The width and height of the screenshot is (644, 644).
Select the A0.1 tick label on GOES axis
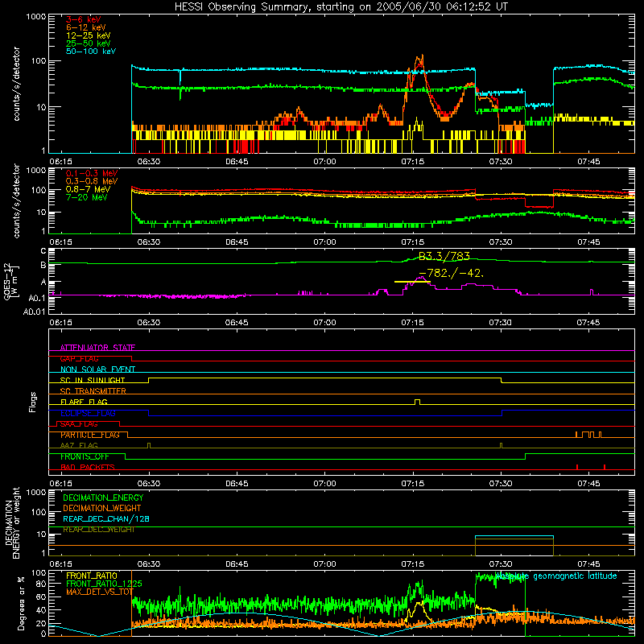coord(36,298)
